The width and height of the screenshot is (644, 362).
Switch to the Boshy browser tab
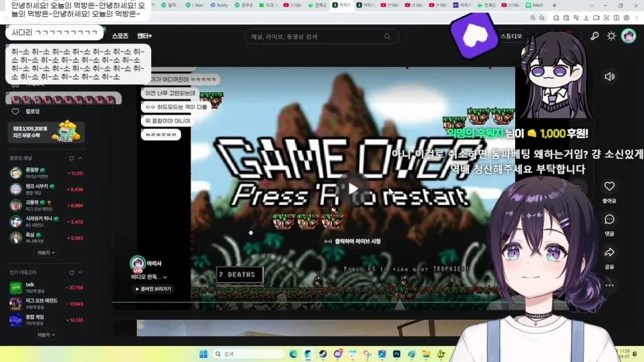[219, 5]
